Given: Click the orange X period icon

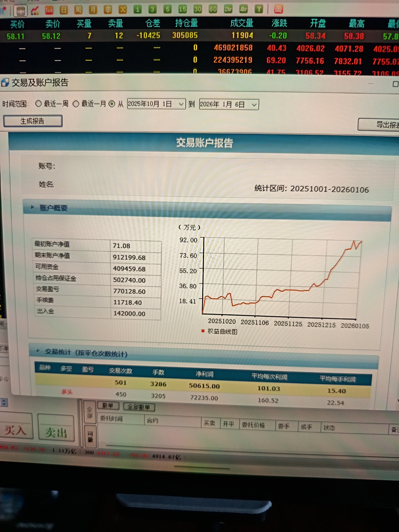Looking at the screenshot, I should (122, 10).
